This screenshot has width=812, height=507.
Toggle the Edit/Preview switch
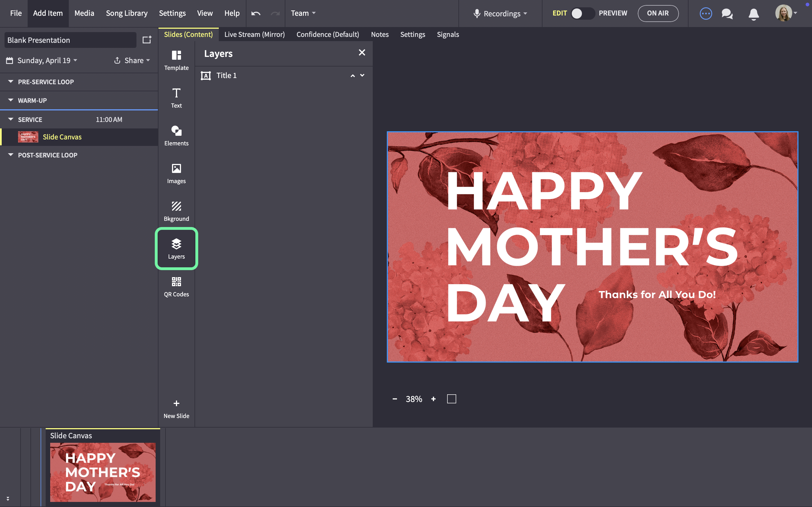tap(583, 14)
